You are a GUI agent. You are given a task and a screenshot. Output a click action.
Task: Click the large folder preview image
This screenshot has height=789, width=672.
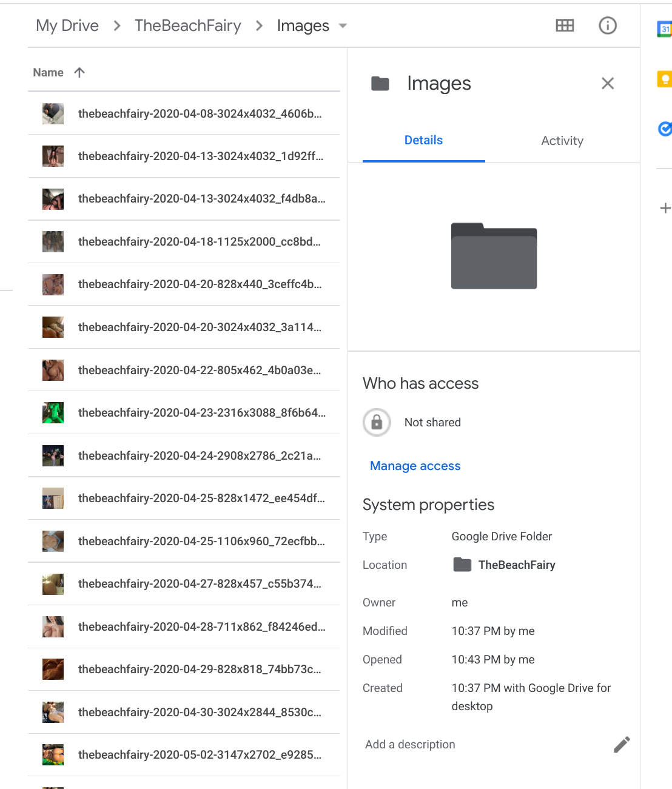pos(494,256)
